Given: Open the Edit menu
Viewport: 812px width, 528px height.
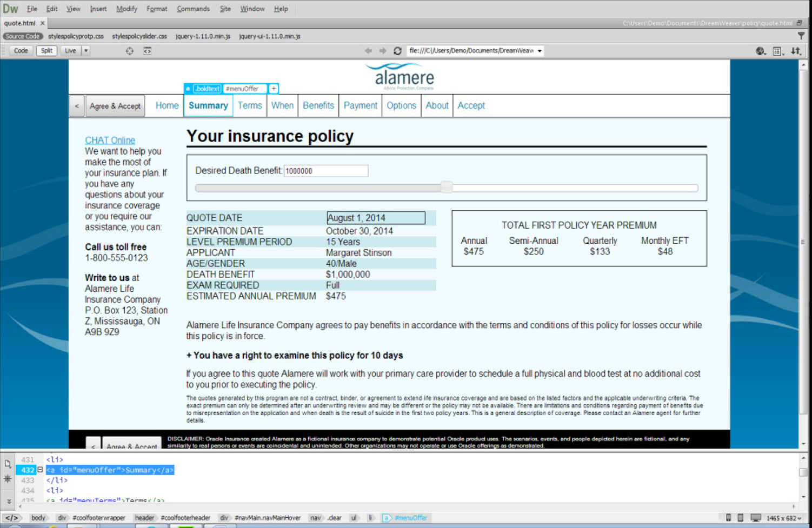Looking at the screenshot, I should (52, 9).
